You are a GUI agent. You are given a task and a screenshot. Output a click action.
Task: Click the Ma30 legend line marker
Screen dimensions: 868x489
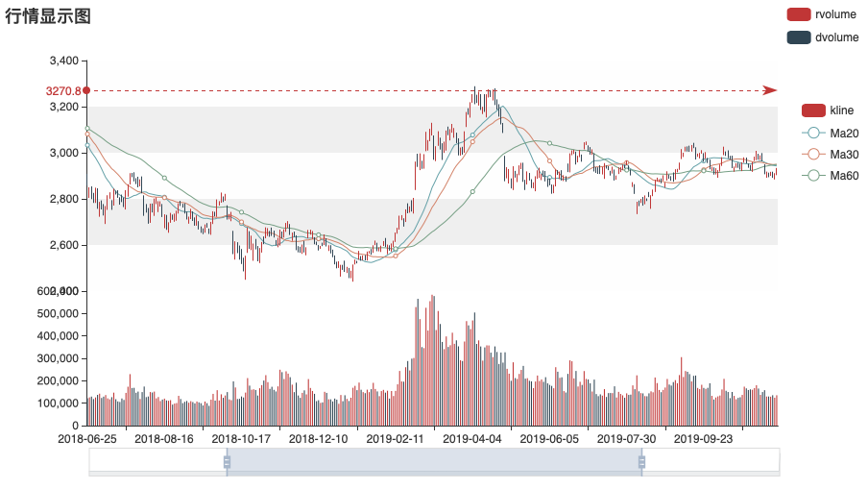point(812,154)
